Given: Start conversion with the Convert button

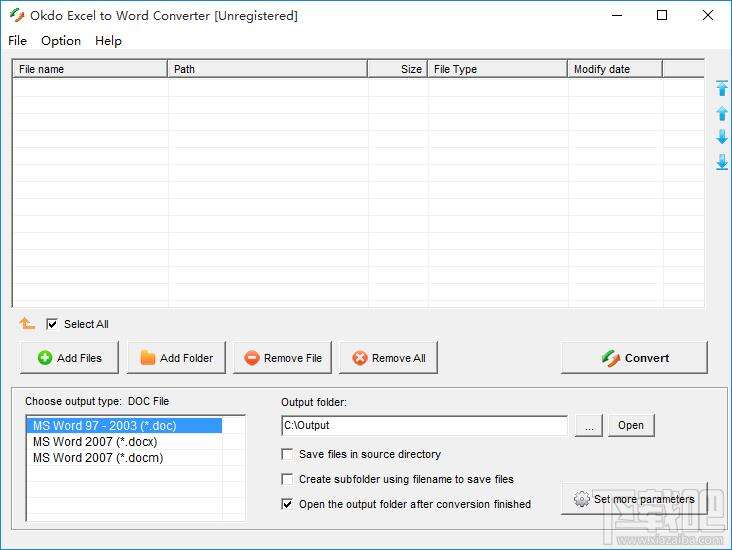Looking at the screenshot, I should coord(634,358).
